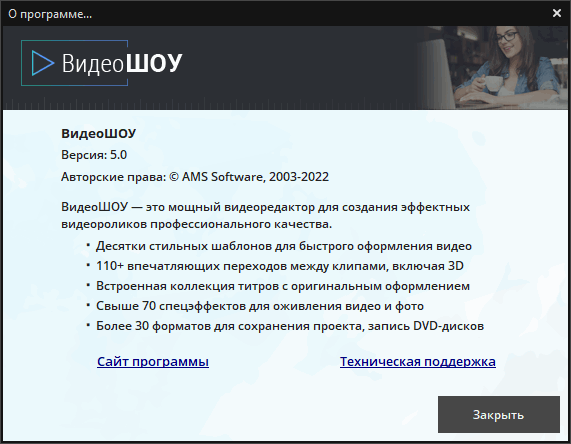This screenshot has height=444, width=571.
Task: Open the Техническая поддержка link
Action: coord(418,361)
